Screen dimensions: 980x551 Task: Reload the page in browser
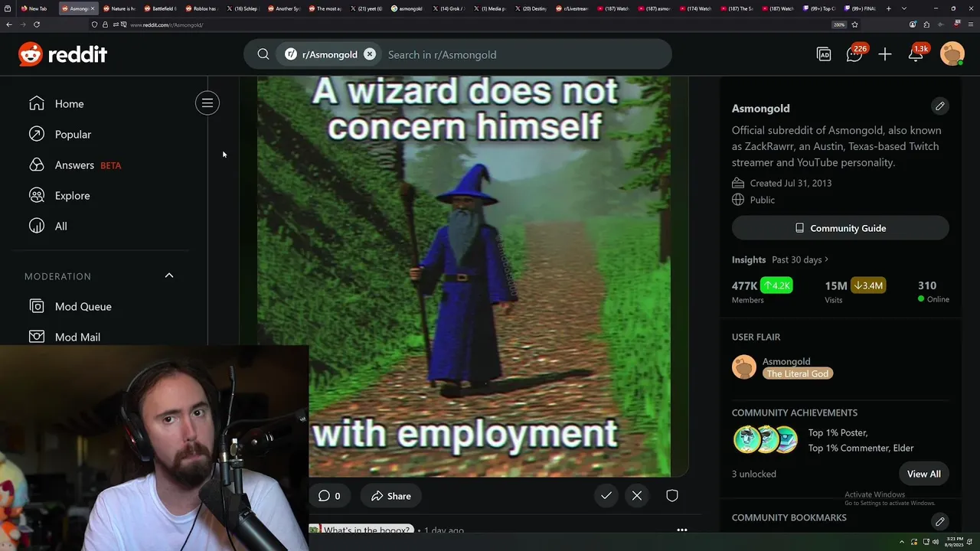tap(36, 24)
